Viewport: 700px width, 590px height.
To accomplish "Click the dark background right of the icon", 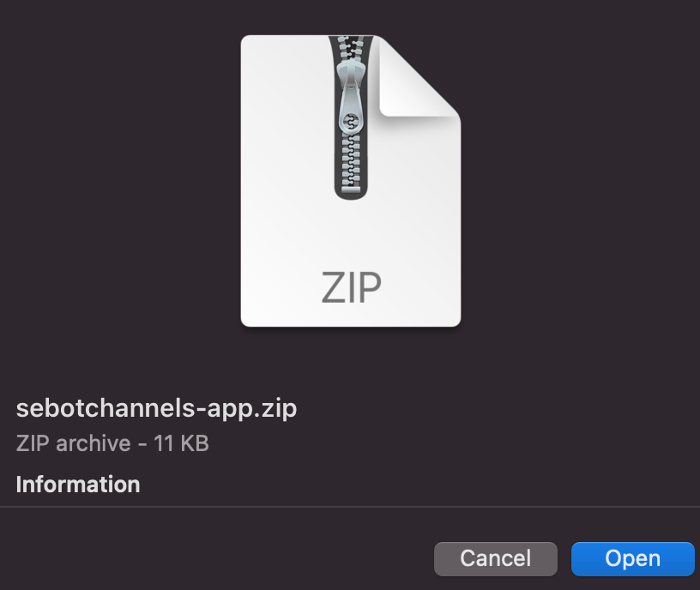I will [x=581, y=178].
